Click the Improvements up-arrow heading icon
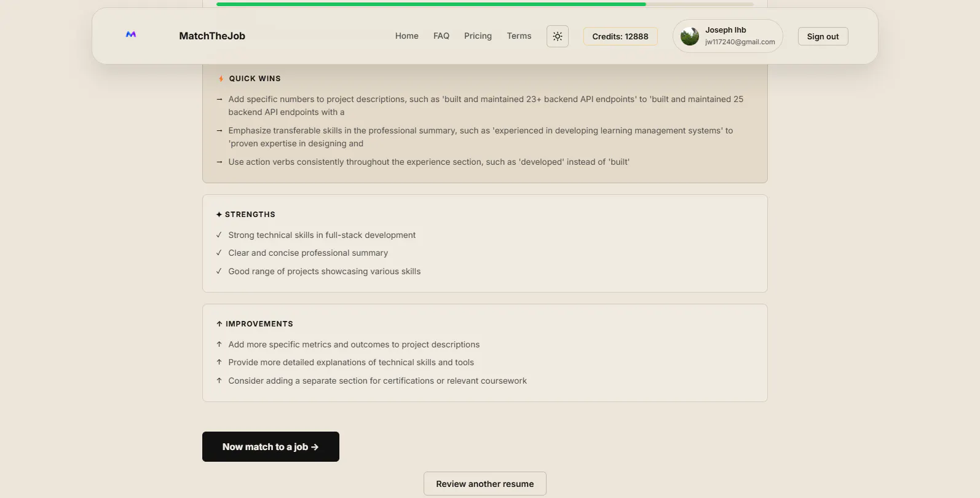 (219, 324)
